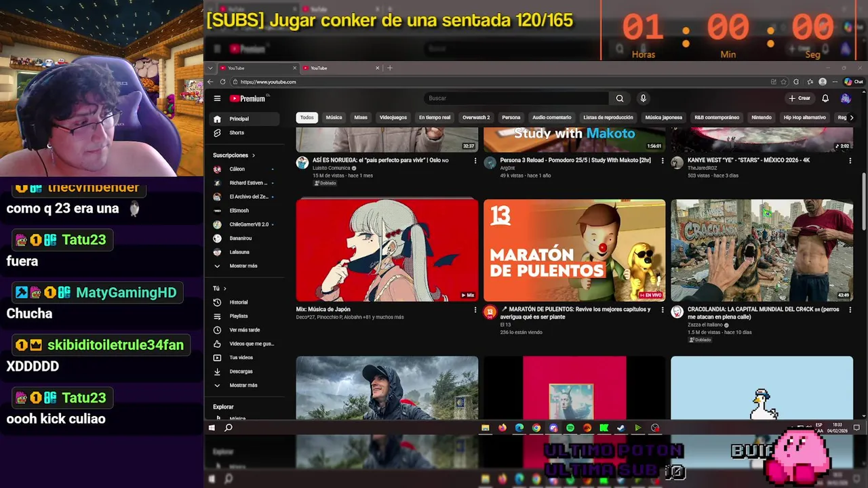Open the ChileGamerV8 2.0 subscription channel
Viewport: 868px width, 488px height.
(x=243, y=224)
